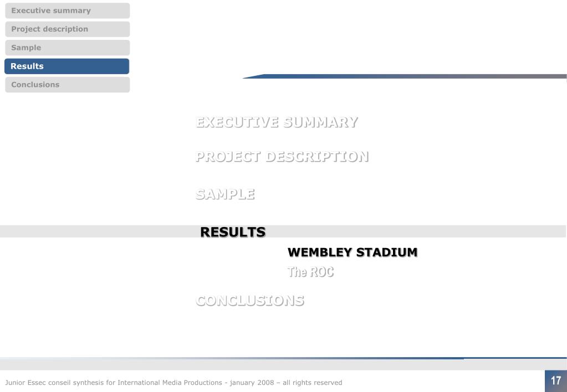
Task: Select International Media Productions footer text
Action: [170, 383]
